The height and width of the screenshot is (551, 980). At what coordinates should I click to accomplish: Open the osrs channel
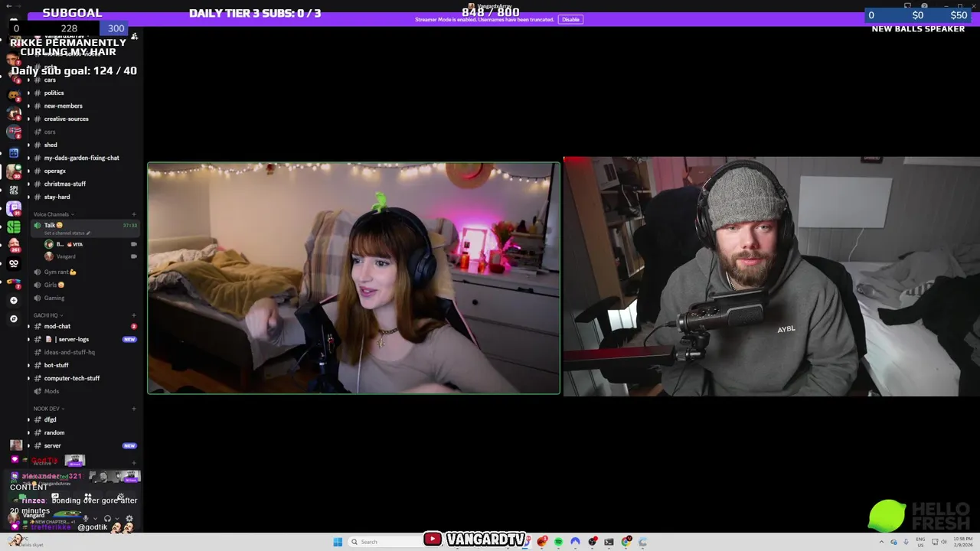[50, 132]
